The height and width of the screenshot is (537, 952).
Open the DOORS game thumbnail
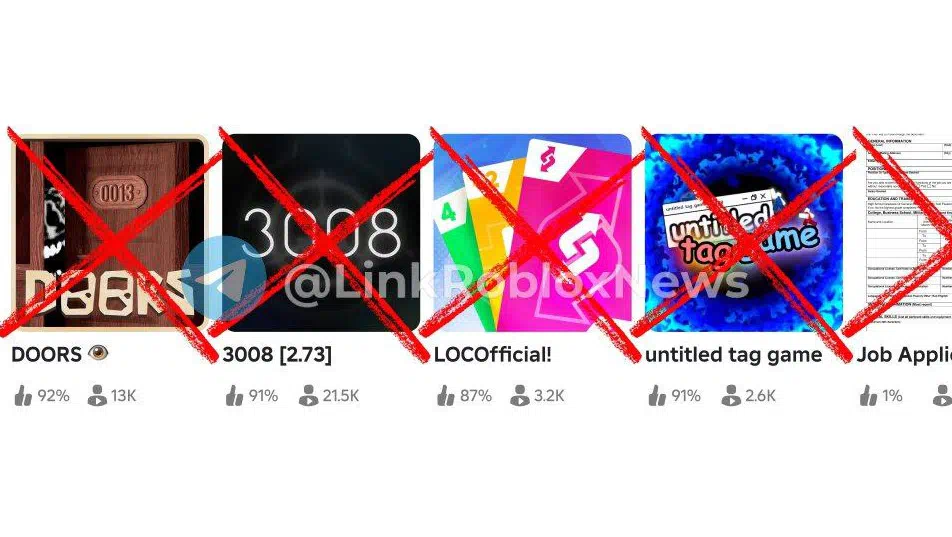(x=109, y=233)
